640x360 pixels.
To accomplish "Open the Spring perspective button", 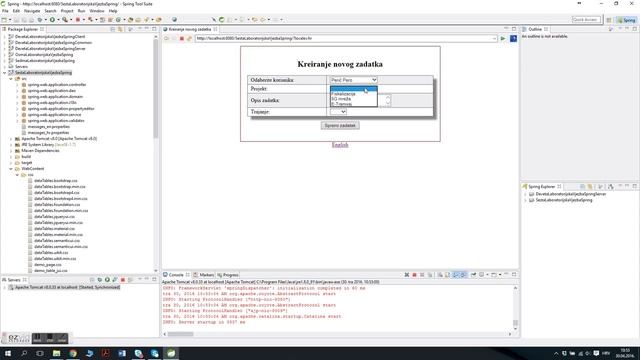I will (627, 20).
